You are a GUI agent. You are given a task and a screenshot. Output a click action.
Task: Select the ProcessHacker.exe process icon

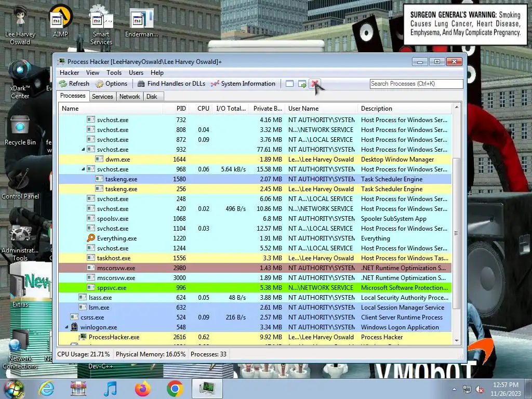tap(83, 337)
